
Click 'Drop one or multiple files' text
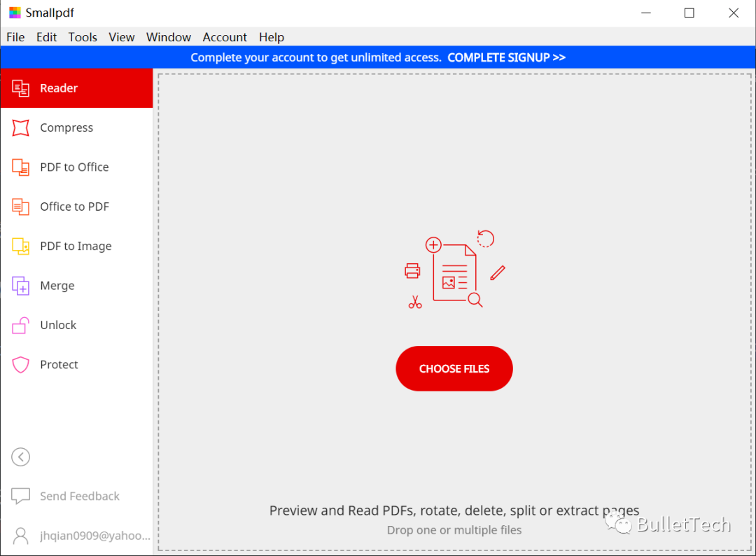pos(454,530)
